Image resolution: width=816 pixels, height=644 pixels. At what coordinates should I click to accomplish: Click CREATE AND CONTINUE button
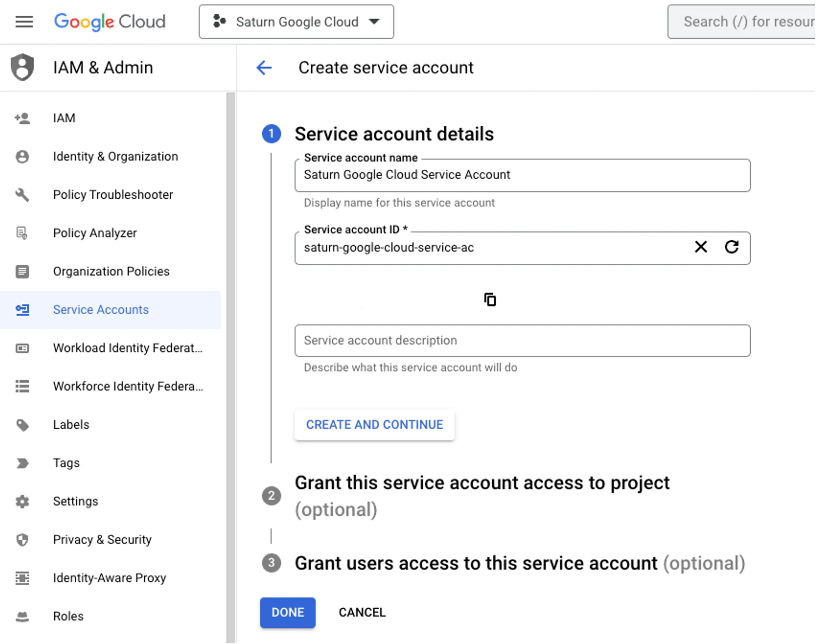tap(374, 424)
